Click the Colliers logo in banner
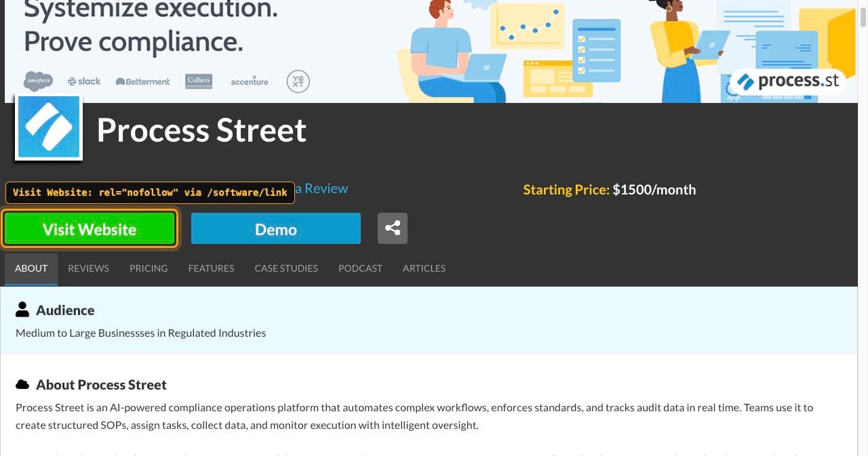 click(x=199, y=81)
